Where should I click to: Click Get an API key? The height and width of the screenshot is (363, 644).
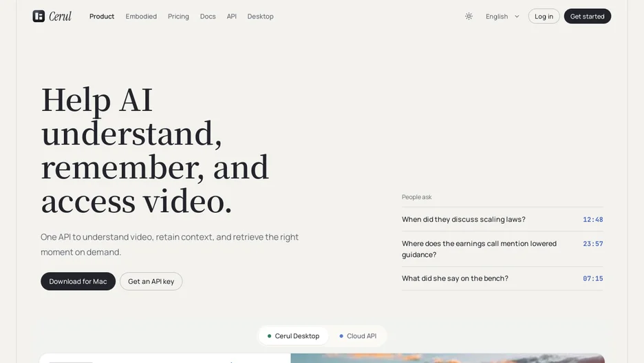coord(151,281)
